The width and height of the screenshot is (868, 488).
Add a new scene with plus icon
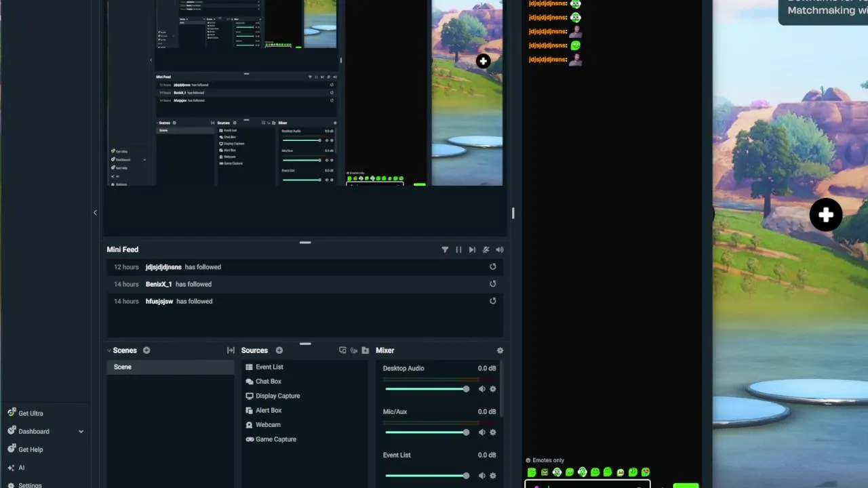[146, 350]
